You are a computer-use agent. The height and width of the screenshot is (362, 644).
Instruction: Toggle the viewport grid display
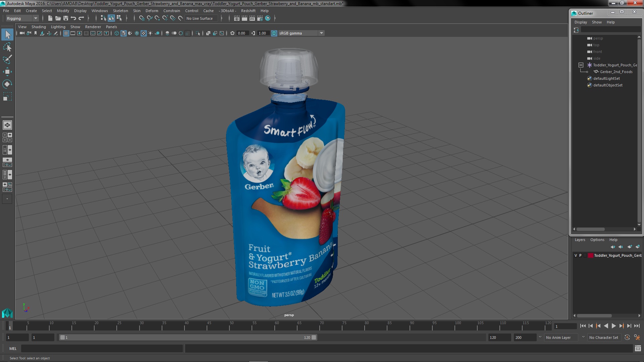(x=66, y=33)
